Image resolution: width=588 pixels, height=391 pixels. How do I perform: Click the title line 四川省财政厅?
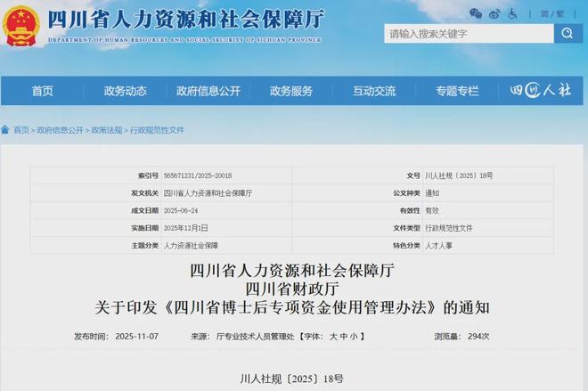pyautogui.click(x=292, y=289)
